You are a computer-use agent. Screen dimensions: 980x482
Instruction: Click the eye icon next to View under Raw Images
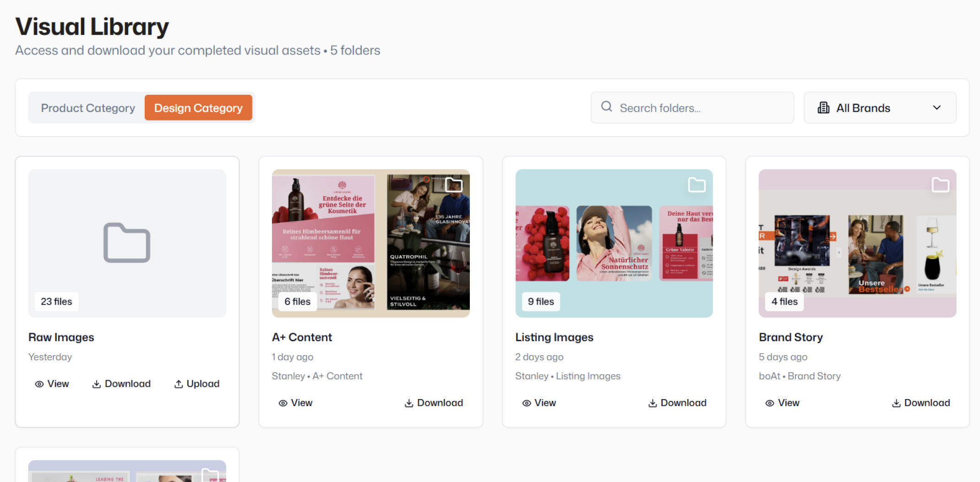point(39,384)
